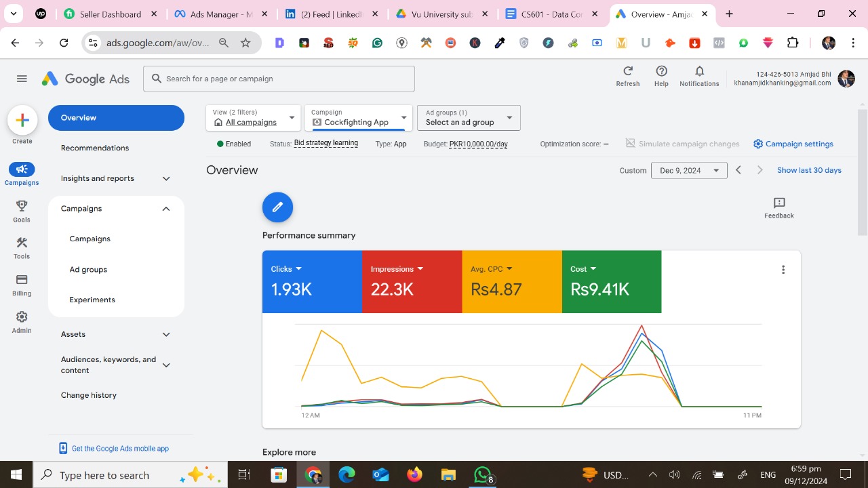
Task: Expand Insights and reports section
Action: click(x=166, y=179)
